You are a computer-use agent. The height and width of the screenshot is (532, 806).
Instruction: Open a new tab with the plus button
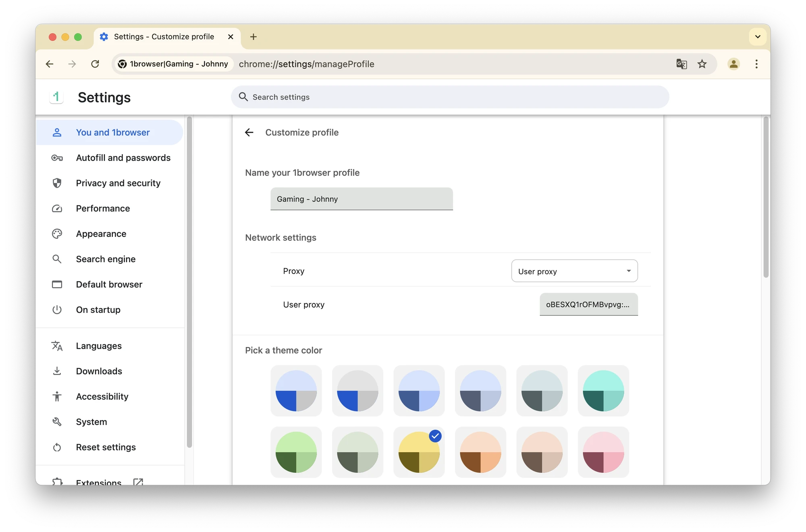(253, 37)
